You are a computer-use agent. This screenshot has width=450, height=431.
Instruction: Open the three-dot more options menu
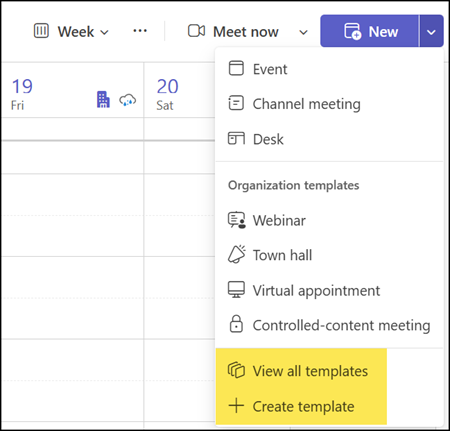tap(140, 31)
